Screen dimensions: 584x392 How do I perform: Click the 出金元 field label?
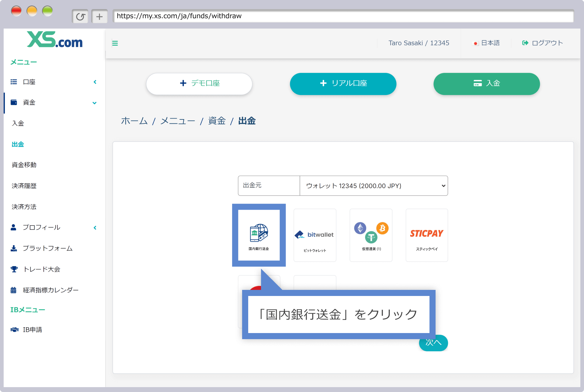[252, 185]
